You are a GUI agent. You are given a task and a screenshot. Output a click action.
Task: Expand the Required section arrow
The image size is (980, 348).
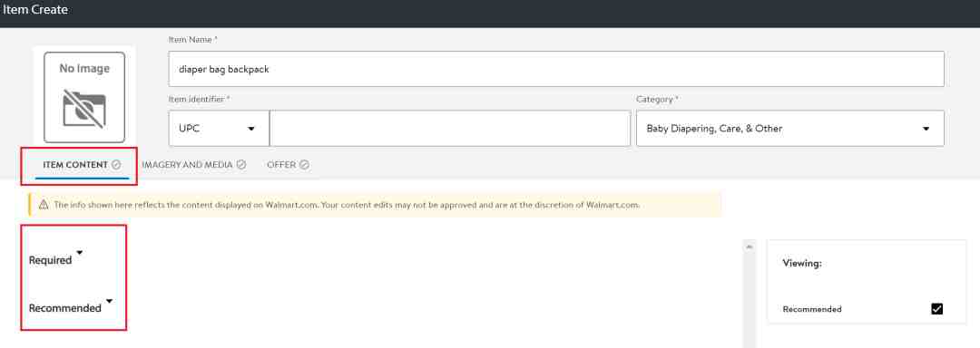[x=79, y=253]
